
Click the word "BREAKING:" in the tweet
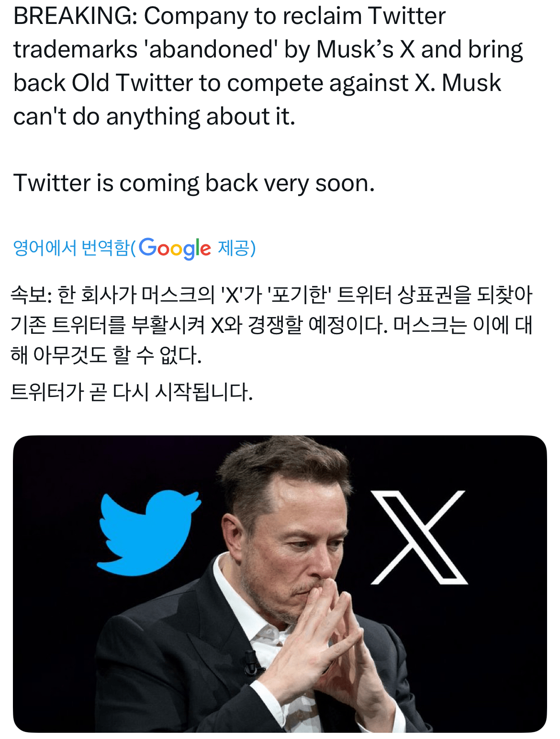tap(75, 16)
